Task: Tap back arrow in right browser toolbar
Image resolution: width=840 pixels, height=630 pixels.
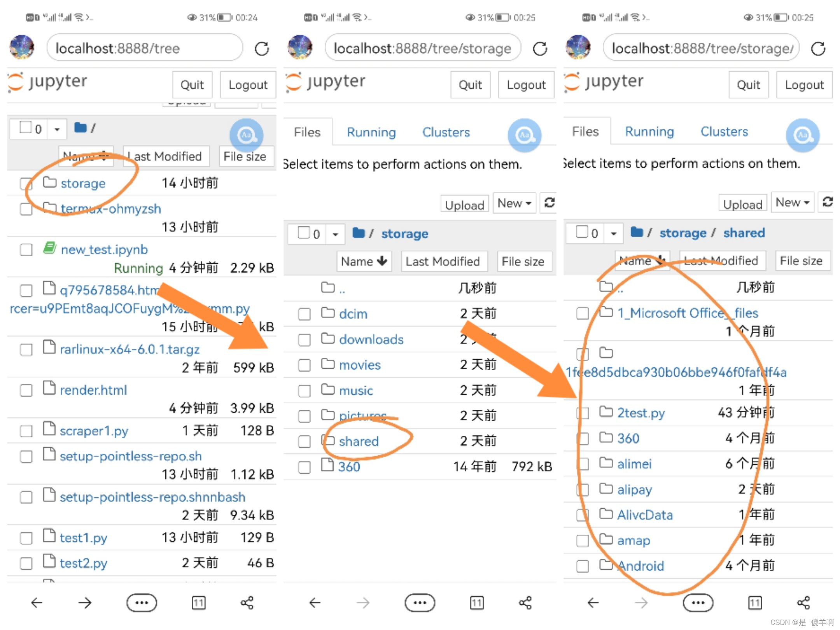Action: click(593, 603)
